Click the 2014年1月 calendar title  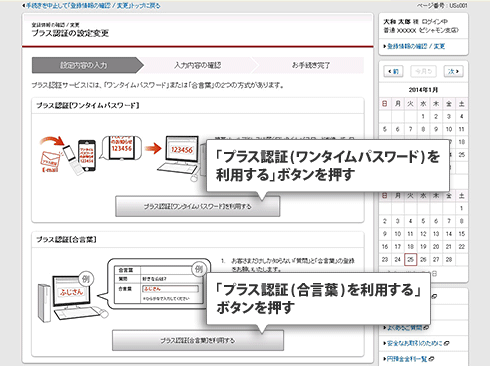[423, 90]
